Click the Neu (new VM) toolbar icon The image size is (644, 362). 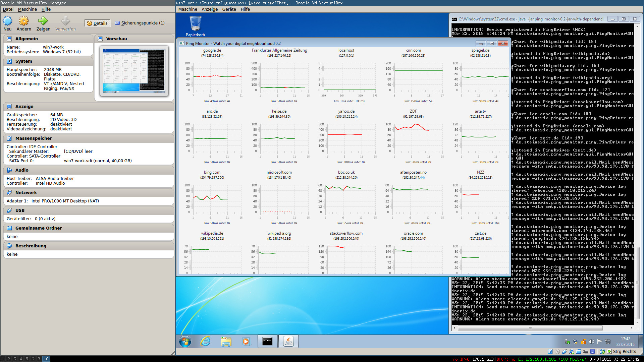tap(7, 21)
